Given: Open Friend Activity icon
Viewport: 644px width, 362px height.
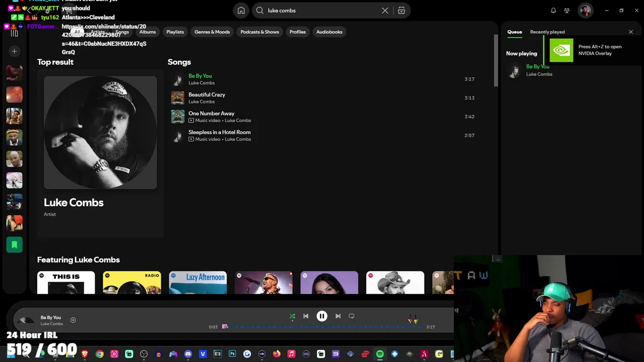Looking at the screenshot, I should (567, 11).
